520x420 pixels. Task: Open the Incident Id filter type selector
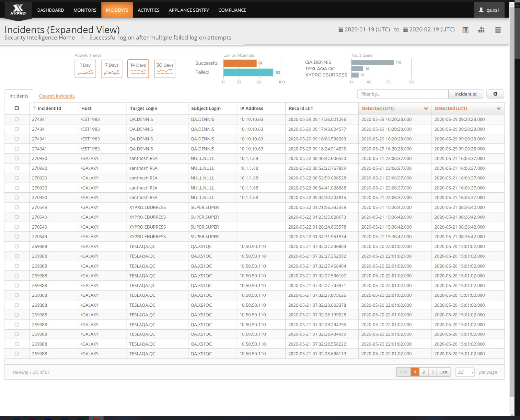(x=466, y=94)
